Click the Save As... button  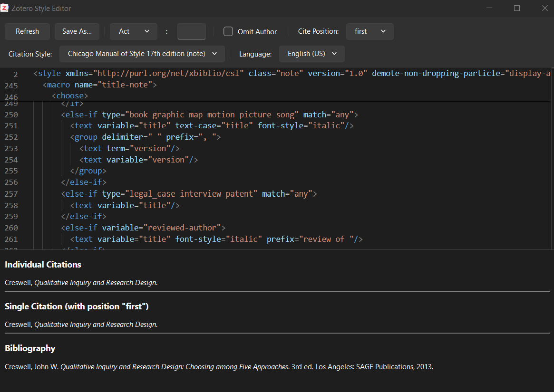point(77,31)
